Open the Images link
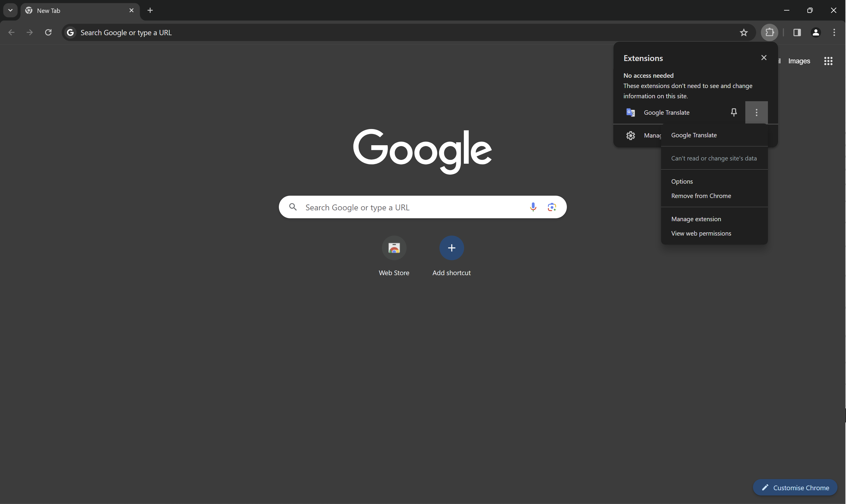The image size is (846, 504). [799, 61]
